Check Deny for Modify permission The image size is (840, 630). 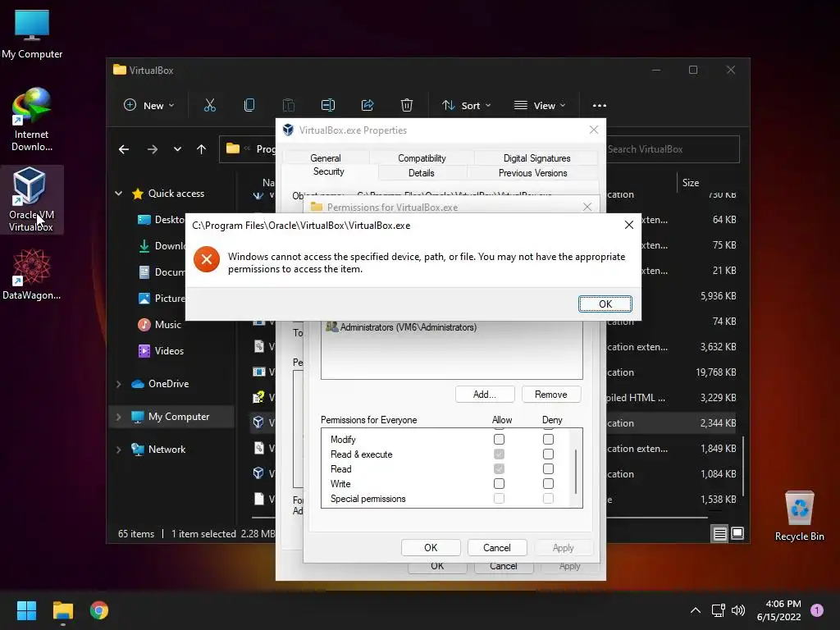(548, 440)
